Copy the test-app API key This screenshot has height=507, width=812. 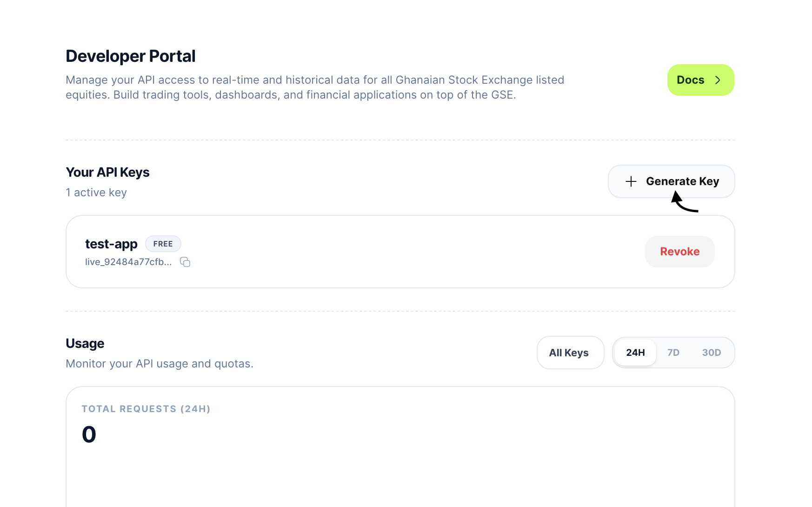pyautogui.click(x=185, y=262)
